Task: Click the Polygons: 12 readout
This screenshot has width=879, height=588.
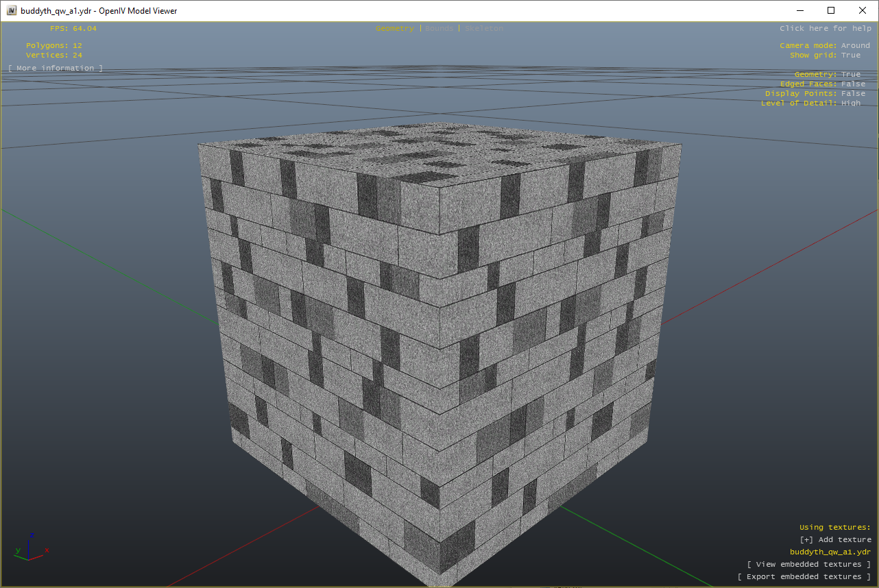Action: (54, 46)
